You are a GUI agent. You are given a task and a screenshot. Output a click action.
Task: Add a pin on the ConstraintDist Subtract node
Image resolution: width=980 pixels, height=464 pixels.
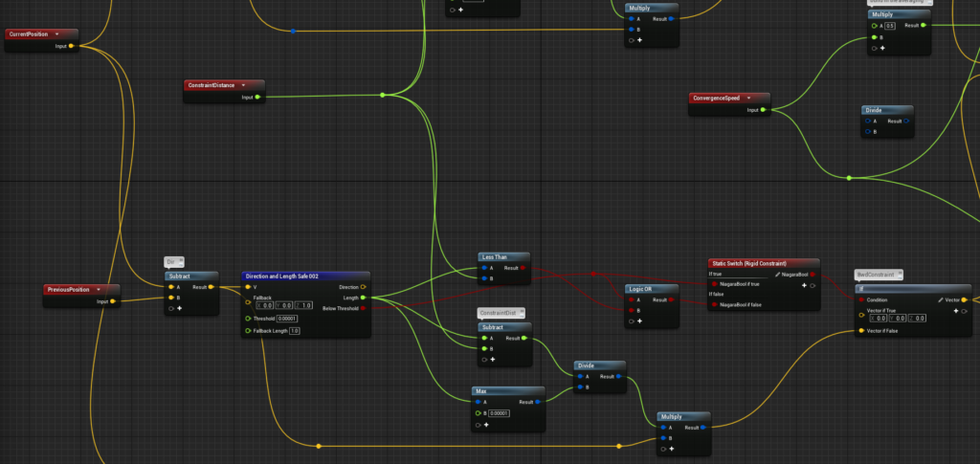tap(493, 360)
